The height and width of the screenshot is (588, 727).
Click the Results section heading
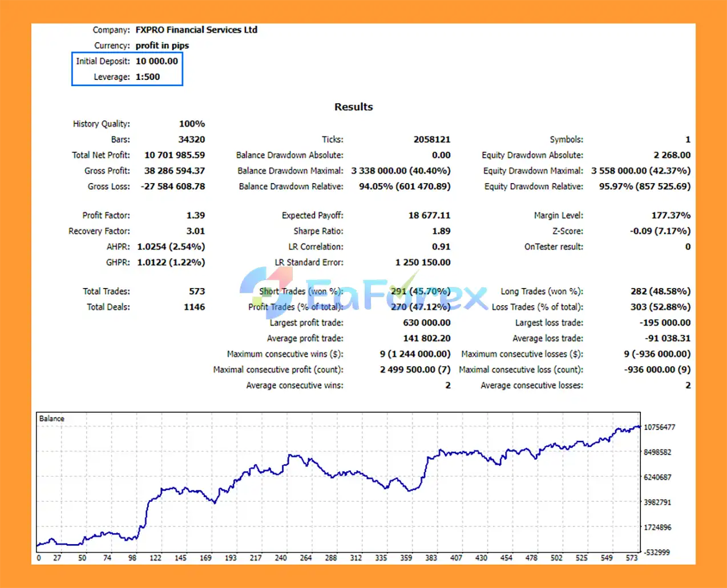(354, 107)
